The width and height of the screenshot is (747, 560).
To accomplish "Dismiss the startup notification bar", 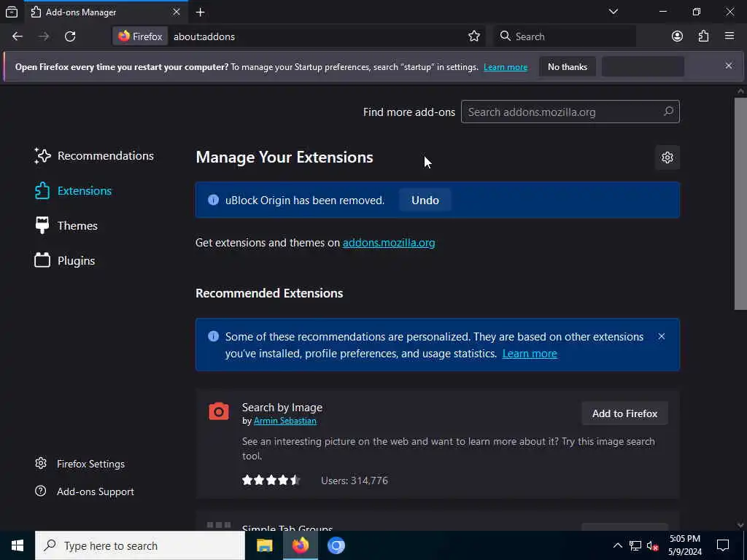I will (x=729, y=66).
